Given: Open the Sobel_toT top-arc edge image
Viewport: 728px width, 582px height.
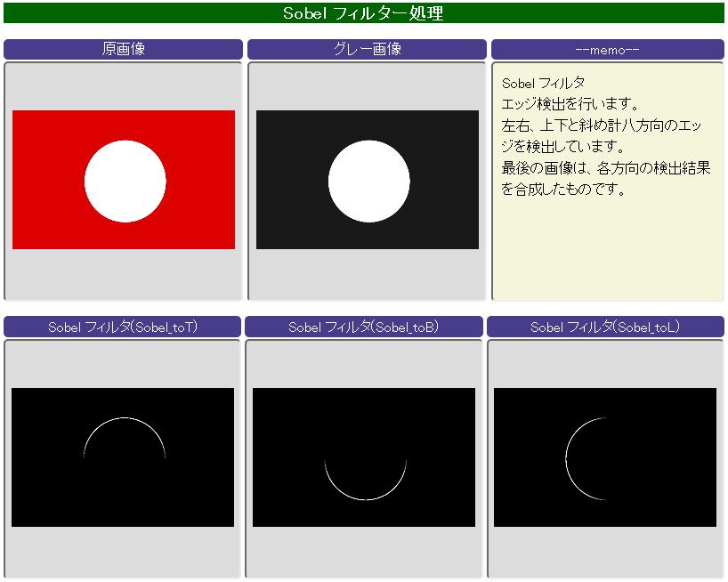Looking at the screenshot, I should [123, 457].
